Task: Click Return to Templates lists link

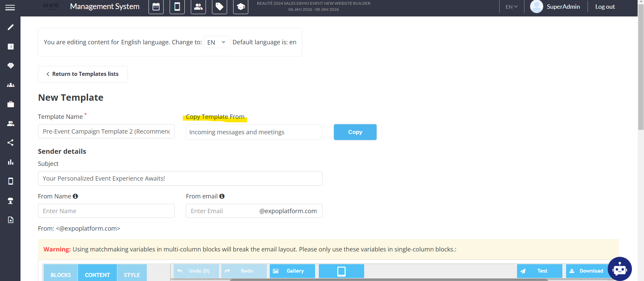Action: (x=83, y=74)
